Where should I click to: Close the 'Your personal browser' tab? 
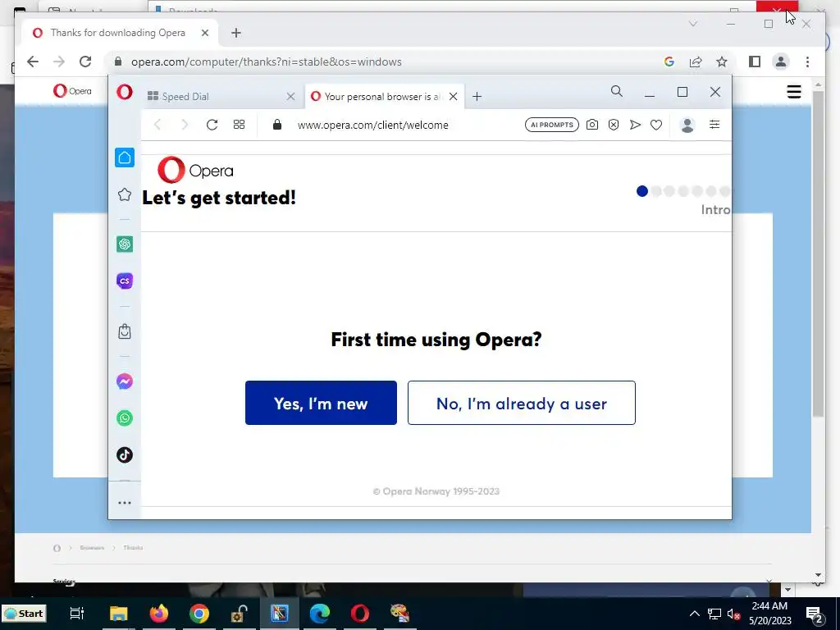coord(453,97)
